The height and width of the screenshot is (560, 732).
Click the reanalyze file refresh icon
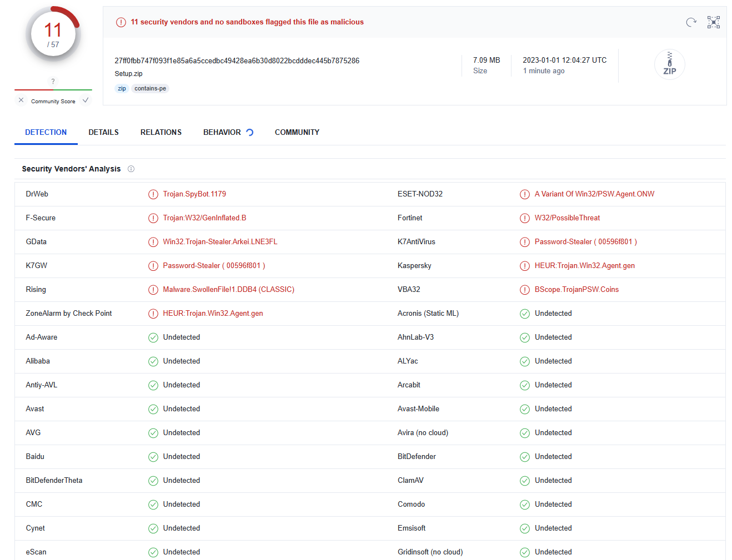691,22
